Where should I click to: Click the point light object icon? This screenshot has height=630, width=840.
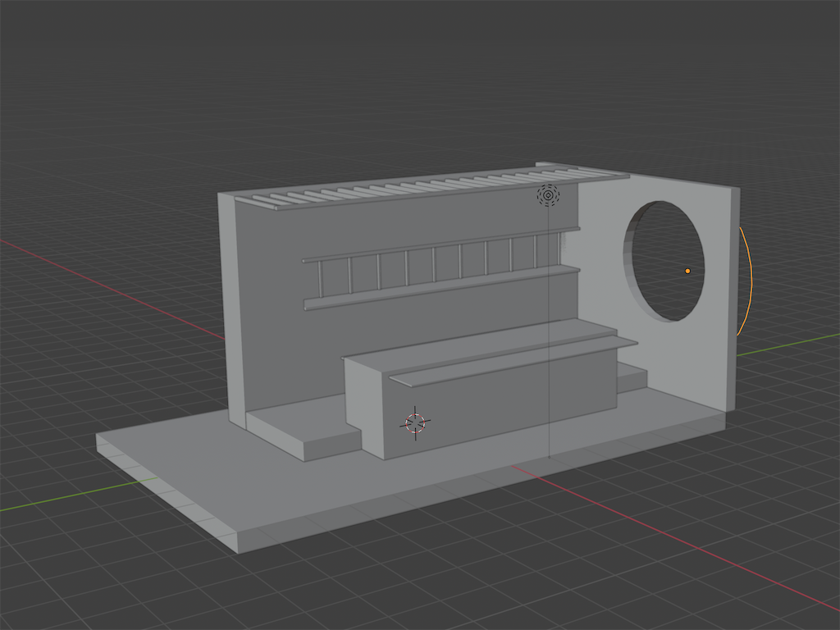[548, 195]
